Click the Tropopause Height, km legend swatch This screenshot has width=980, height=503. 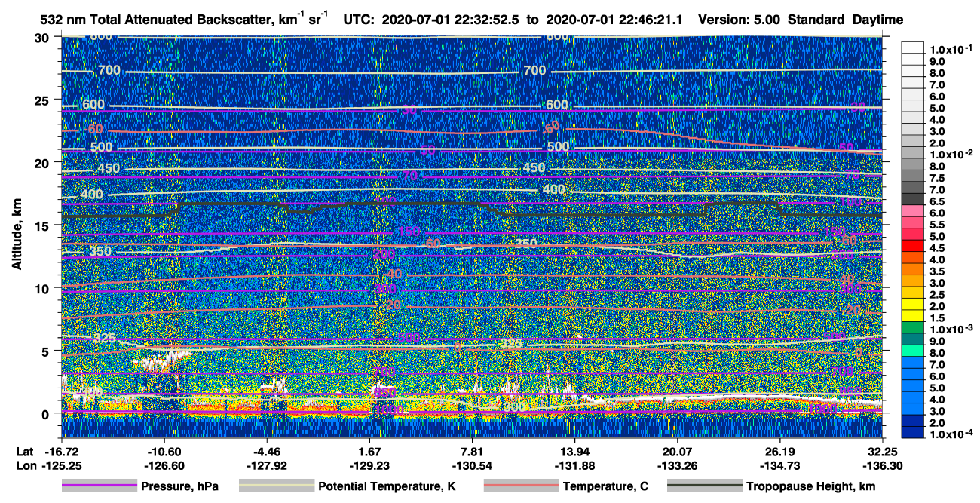tap(704, 486)
